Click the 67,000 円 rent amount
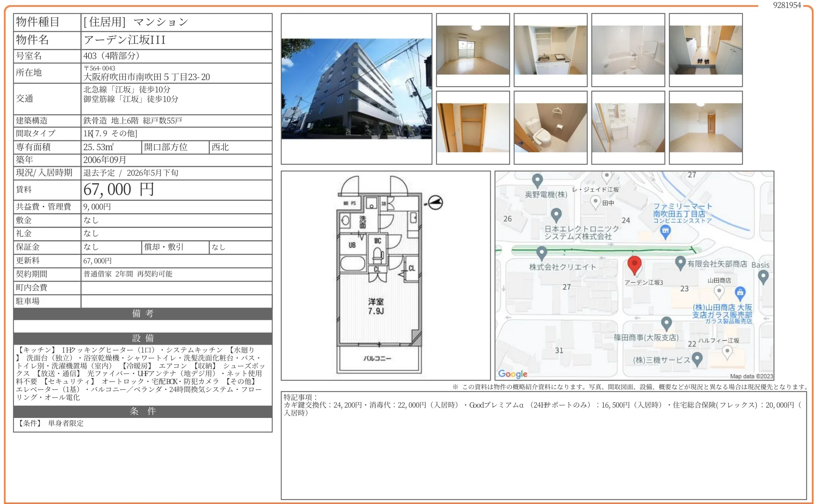This screenshot has height=504, width=819. click(x=118, y=190)
